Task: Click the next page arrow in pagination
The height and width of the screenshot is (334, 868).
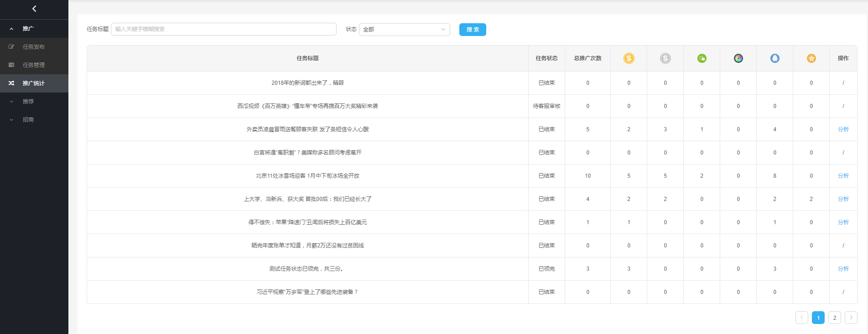Action: 851,318
